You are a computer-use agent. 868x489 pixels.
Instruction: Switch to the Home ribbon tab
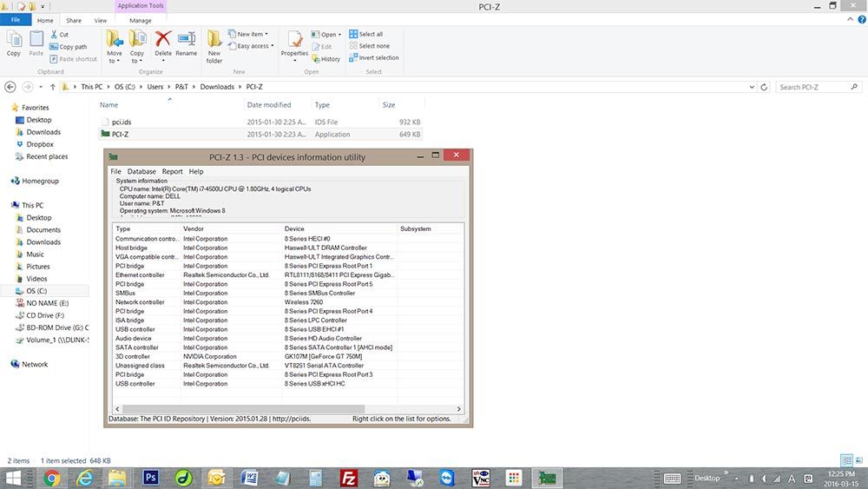tap(45, 21)
